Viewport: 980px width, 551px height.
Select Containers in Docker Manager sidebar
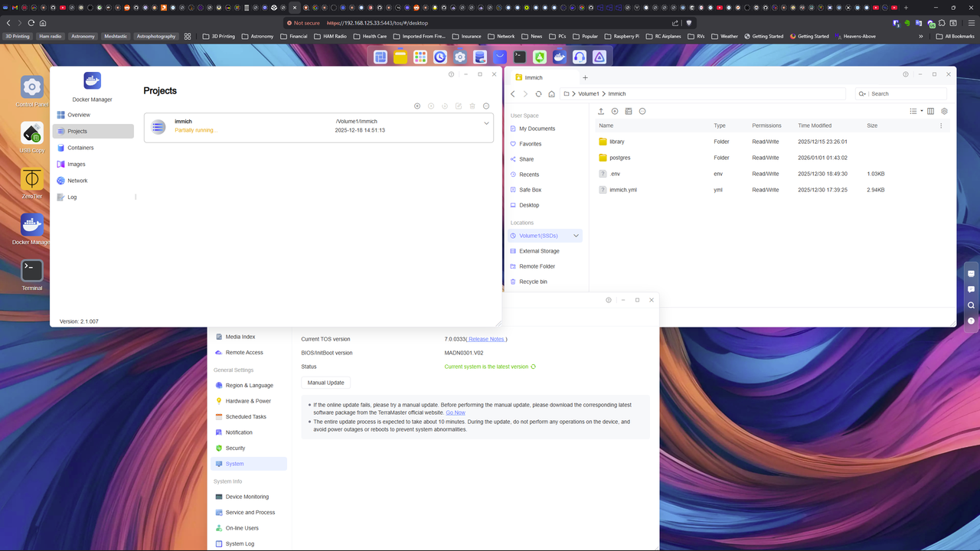(93, 148)
